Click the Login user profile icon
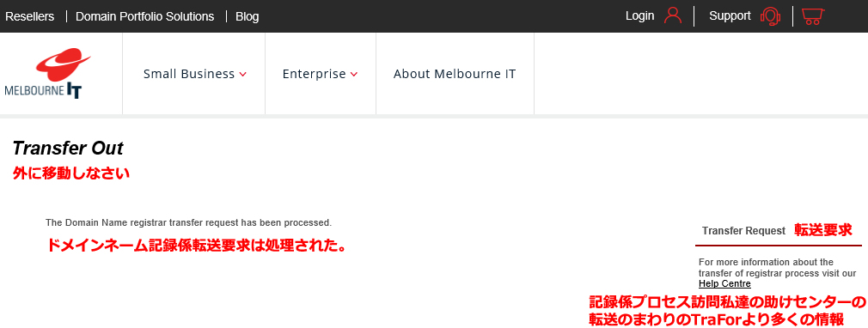 [x=673, y=15]
